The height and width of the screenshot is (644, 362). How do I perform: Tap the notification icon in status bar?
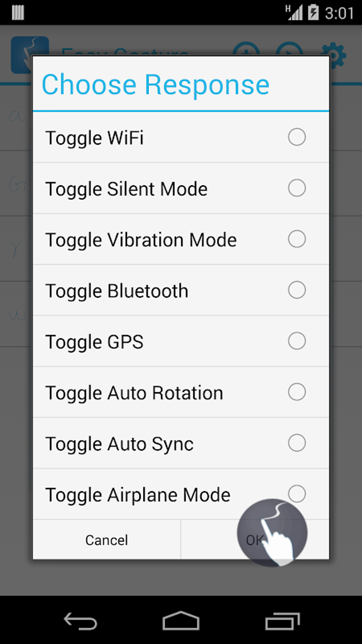tap(18, 13)
